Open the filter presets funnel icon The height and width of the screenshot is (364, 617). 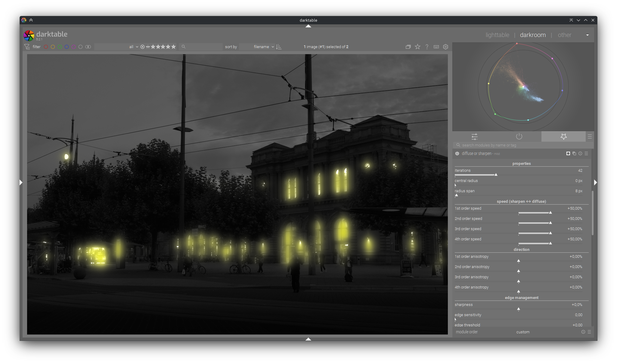click(x=27, y=47)
